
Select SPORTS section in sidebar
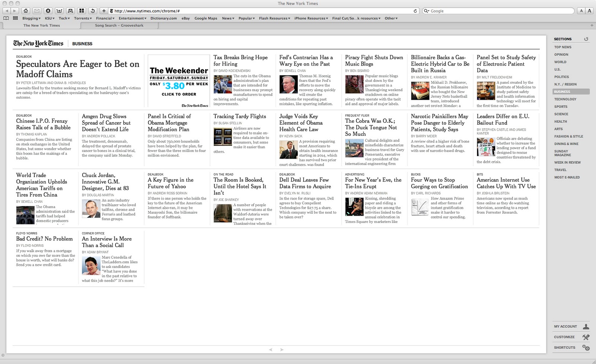pyautogui.click(x=561, y=107)
